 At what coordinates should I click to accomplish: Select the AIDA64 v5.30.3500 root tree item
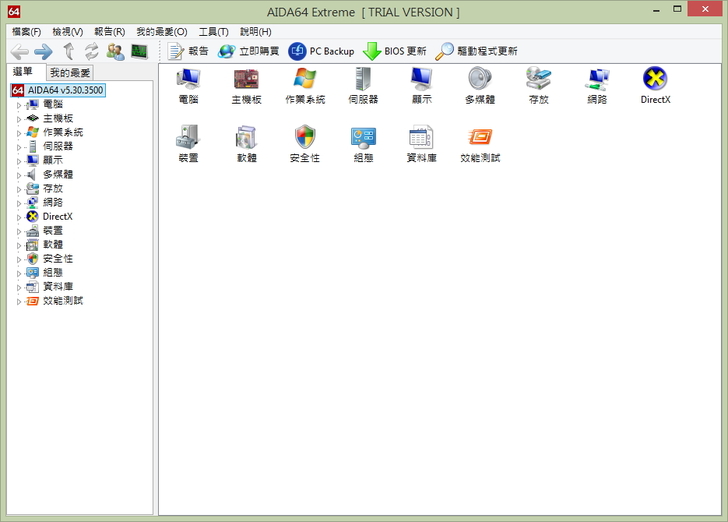pos(65,90)
